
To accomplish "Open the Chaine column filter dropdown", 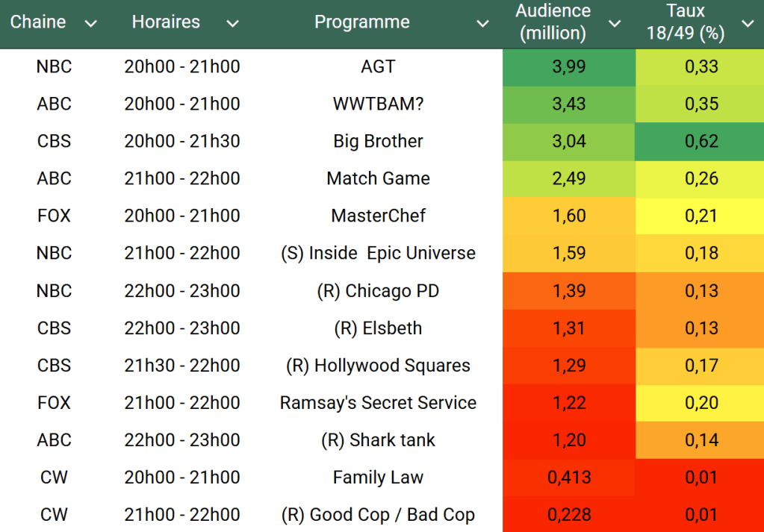I will [x=91, y=24].
